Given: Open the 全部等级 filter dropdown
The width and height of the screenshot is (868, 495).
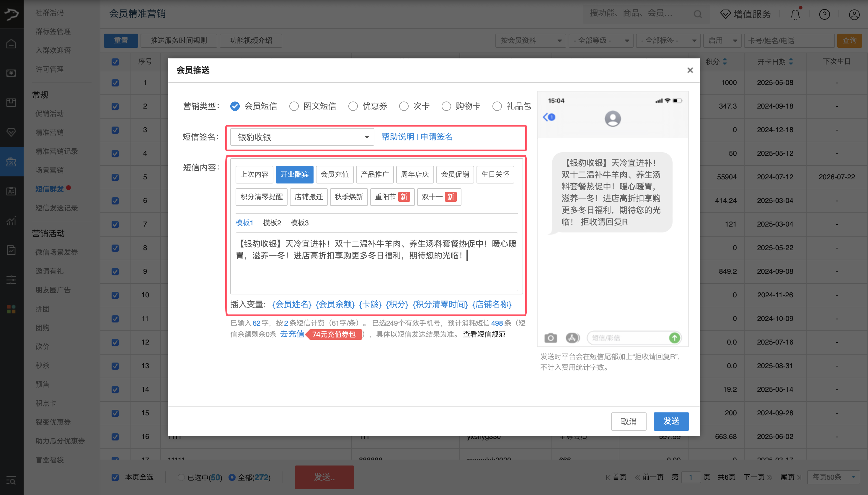Looking at the screenshot, I should click(x=601, y=40).
